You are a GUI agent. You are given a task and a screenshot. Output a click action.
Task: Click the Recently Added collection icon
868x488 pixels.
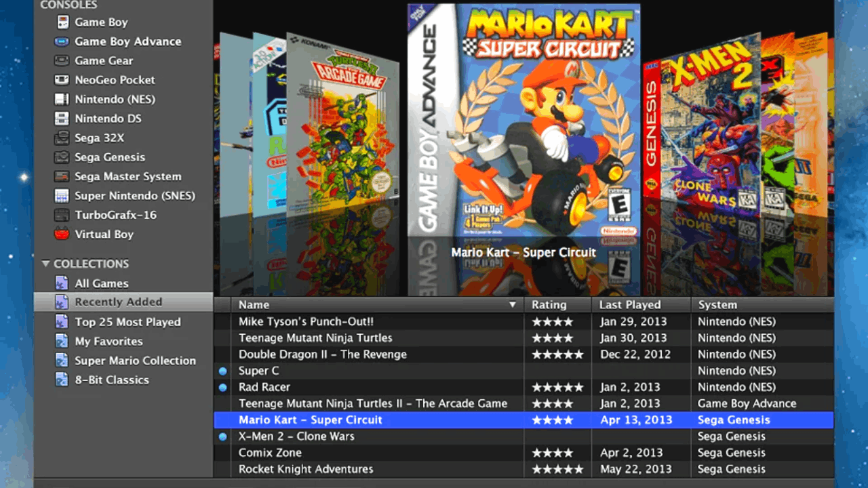pyautogui.click(x=62, y=302)
